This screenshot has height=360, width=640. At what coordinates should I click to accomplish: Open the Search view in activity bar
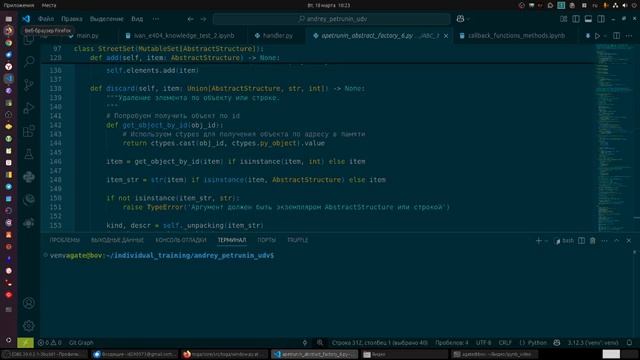pyautogui.click(x=29, y=62)
